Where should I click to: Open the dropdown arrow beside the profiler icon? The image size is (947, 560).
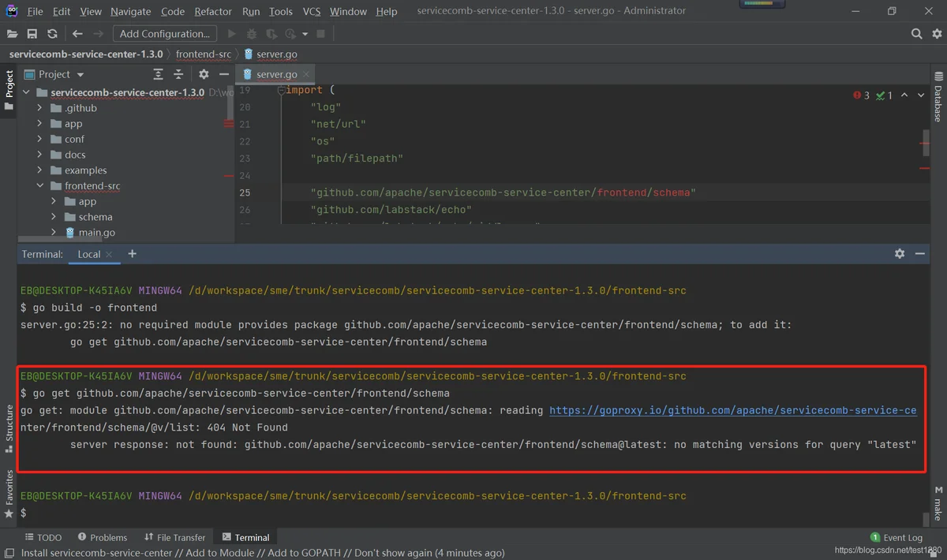[x=305, y=34]
